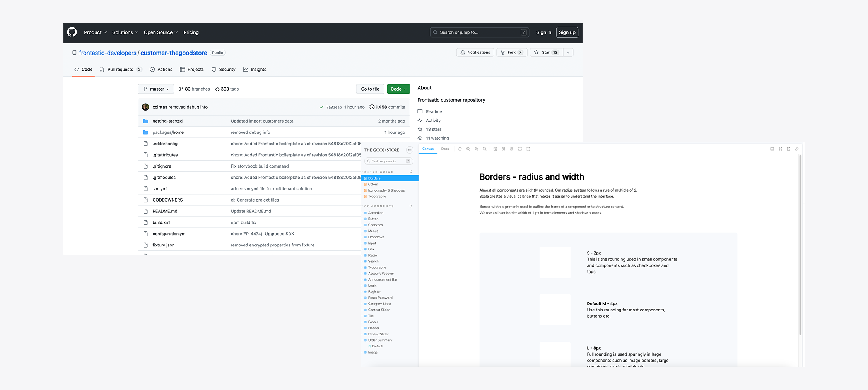Fork the repository
The image size is (868, 390).
pos(512,53)
